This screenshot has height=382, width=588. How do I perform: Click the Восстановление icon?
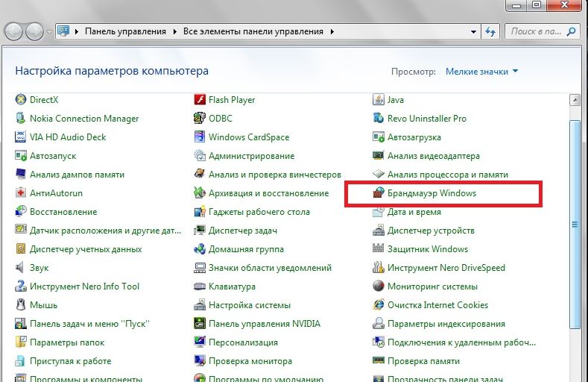click(21, 212)
